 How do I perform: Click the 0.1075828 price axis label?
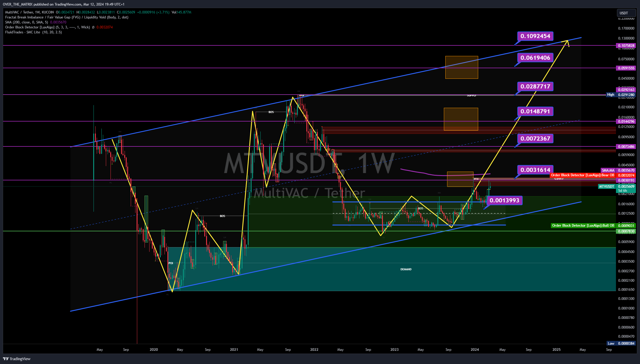pyautogui.click(x=626, y=46)
